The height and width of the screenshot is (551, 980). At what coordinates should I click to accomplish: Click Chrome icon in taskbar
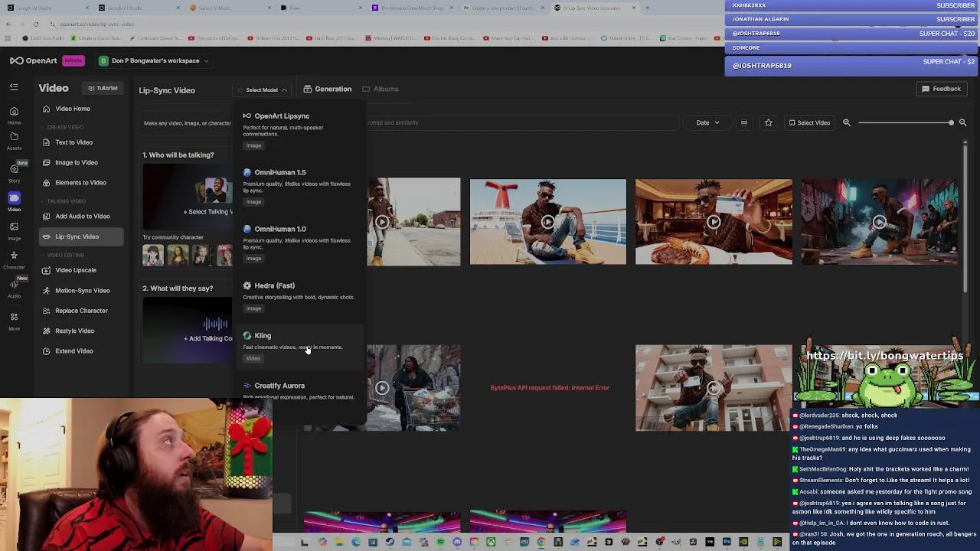(x=541, y=543)
